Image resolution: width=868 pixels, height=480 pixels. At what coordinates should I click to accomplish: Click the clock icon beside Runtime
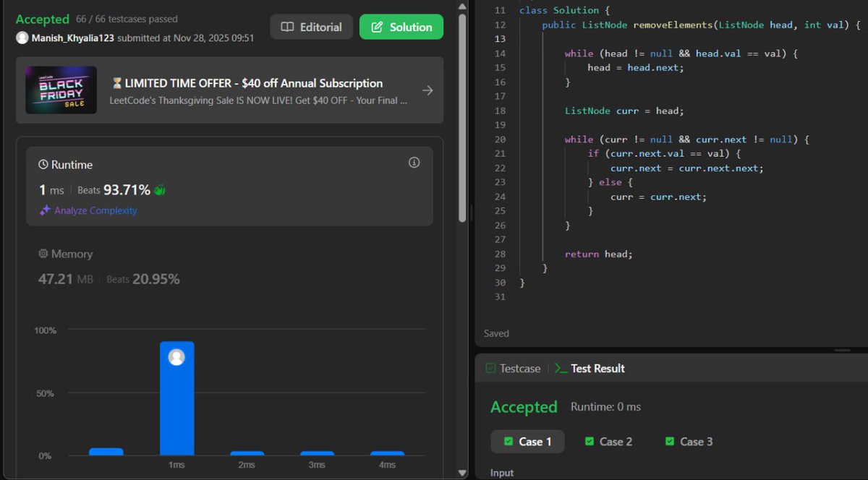click(x=42, y=164)
